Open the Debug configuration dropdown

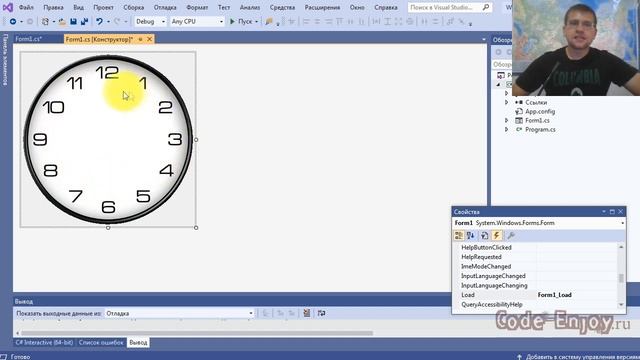pos(163,21)
